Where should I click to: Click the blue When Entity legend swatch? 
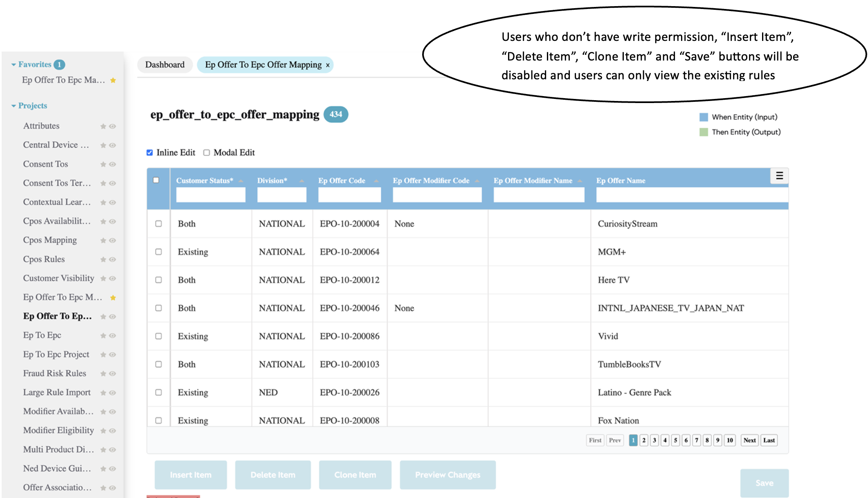coord(704,117)
